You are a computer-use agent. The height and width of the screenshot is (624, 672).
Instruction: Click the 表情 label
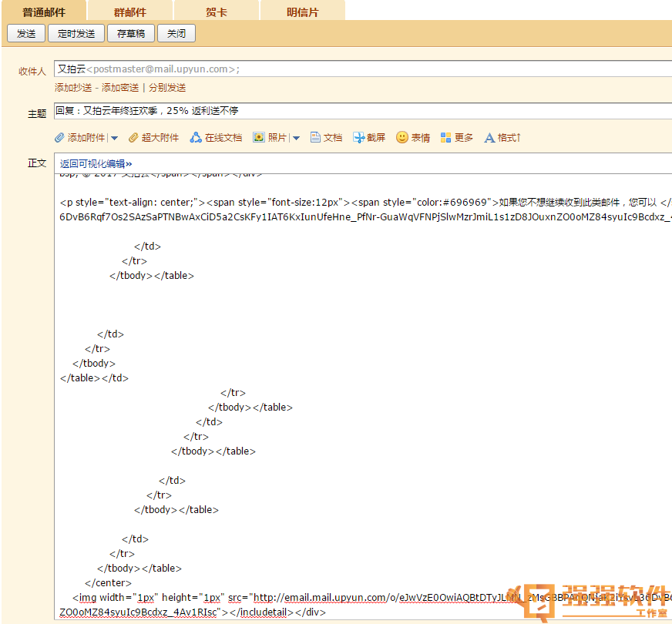[421, 137]
